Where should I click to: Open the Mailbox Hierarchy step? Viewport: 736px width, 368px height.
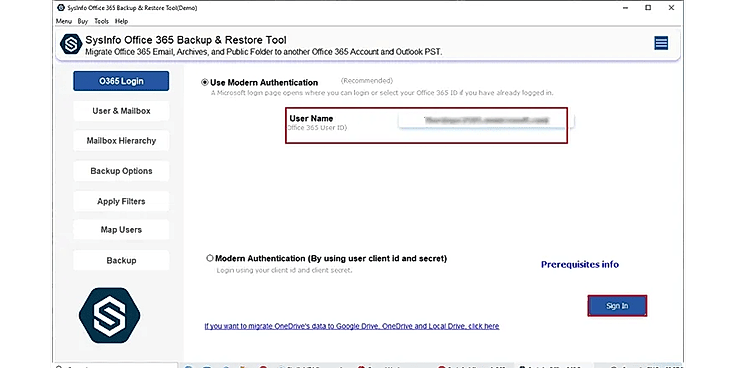tap(121, 141)
